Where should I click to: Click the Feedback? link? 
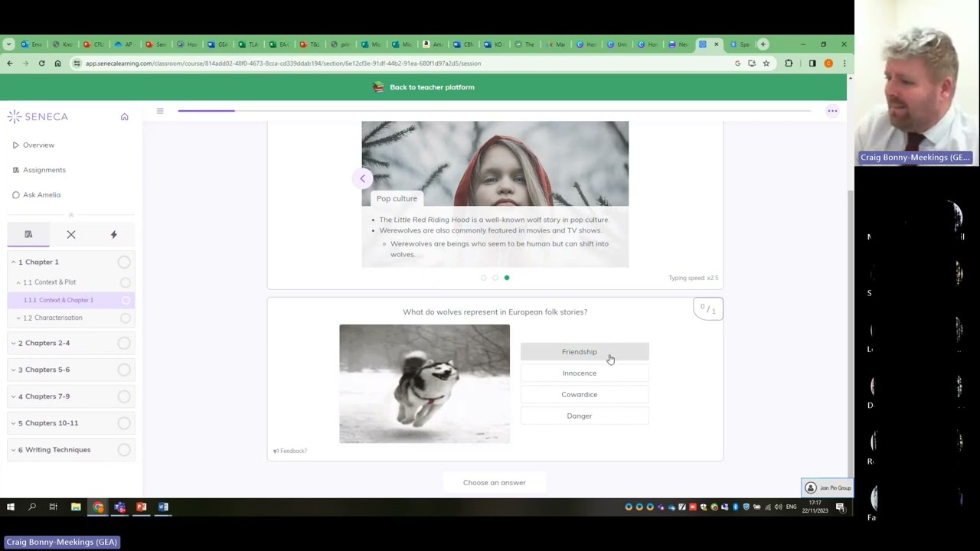tap(290, 451)
